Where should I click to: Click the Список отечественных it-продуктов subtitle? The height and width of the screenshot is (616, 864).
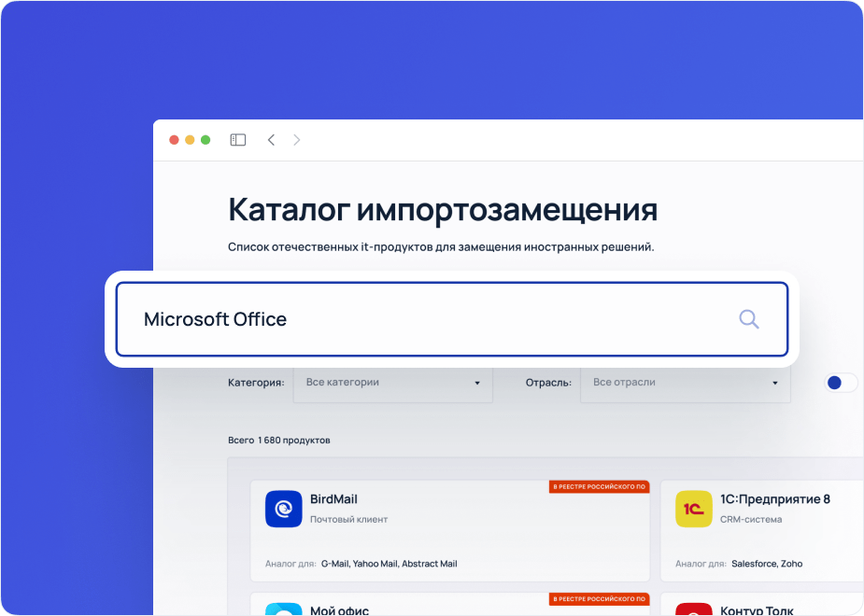pos(442,247)
